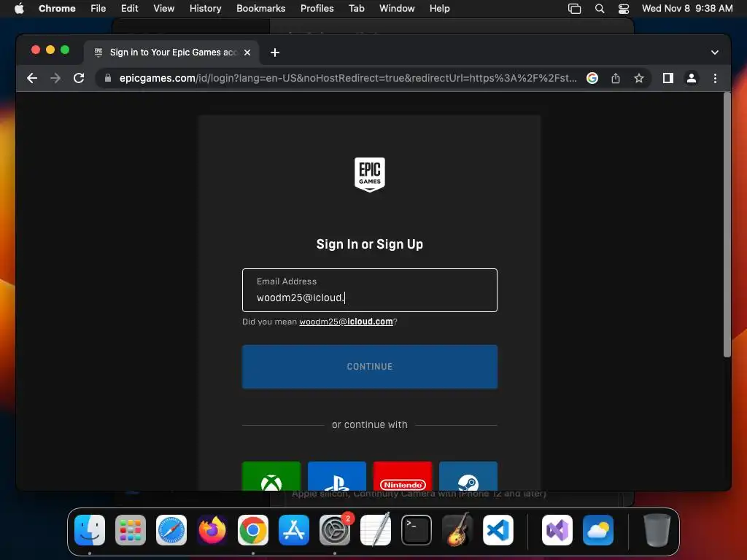The width and height of the screenshot is (747, 560).
Task: Expand the tab search chevron
Action: pos(715,52)
